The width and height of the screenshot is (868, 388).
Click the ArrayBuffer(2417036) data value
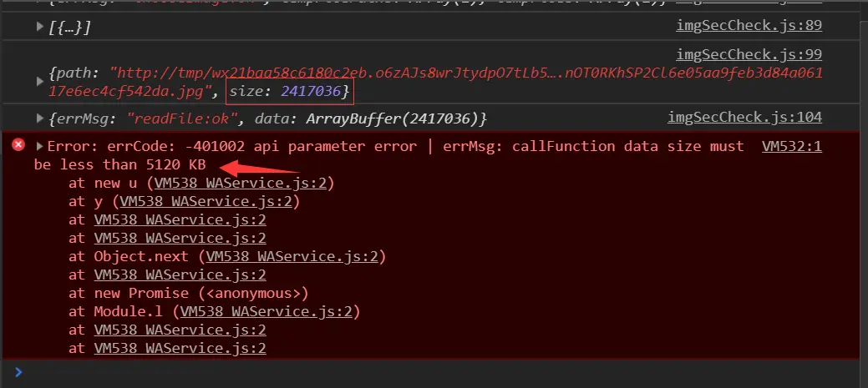pos(393,118)
